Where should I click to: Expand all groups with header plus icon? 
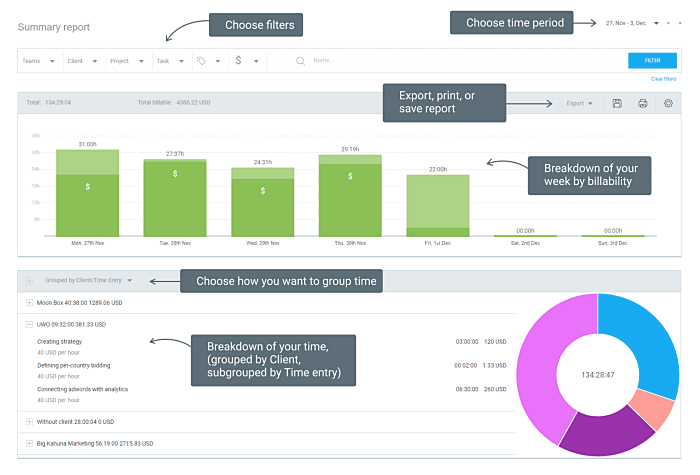29,281
